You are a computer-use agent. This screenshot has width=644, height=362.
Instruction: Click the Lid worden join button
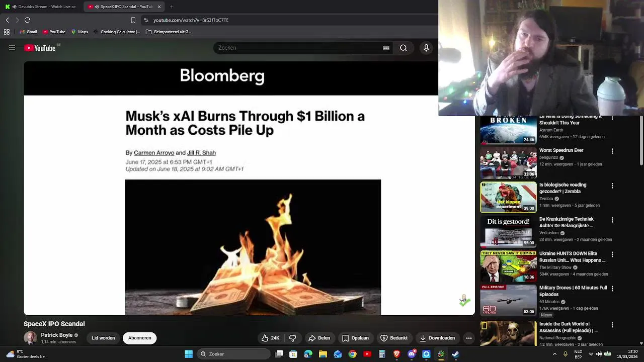103,338
